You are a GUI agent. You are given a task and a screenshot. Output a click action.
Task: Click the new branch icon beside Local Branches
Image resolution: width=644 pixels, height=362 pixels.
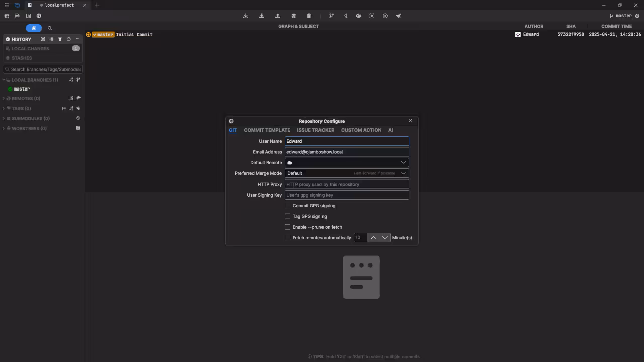(78, 80)
